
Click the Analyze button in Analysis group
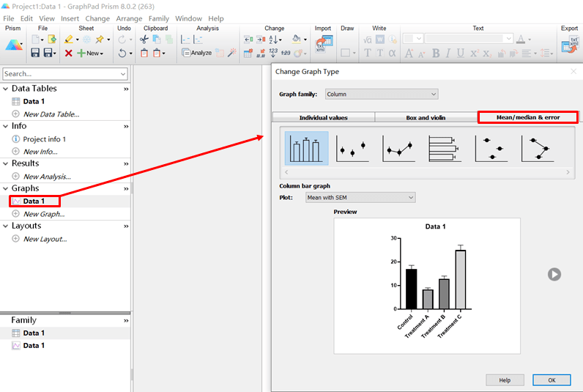[x=197, y=53]
